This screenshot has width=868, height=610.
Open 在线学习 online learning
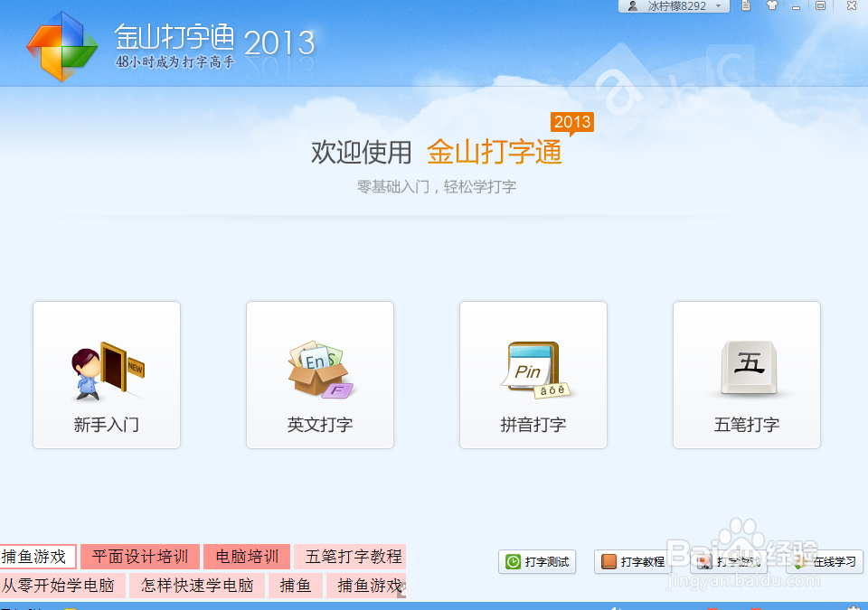[824, 561]
